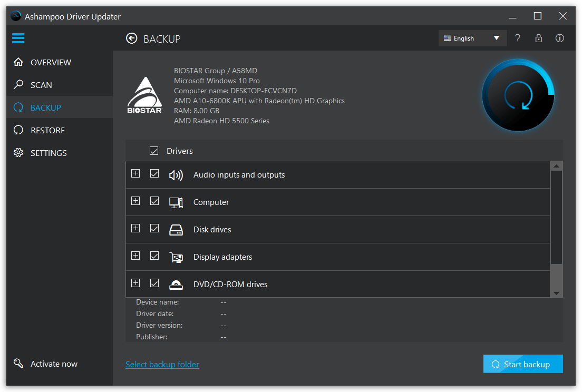
Task: Click the Display adapters monitor icon
Action: 176,257
